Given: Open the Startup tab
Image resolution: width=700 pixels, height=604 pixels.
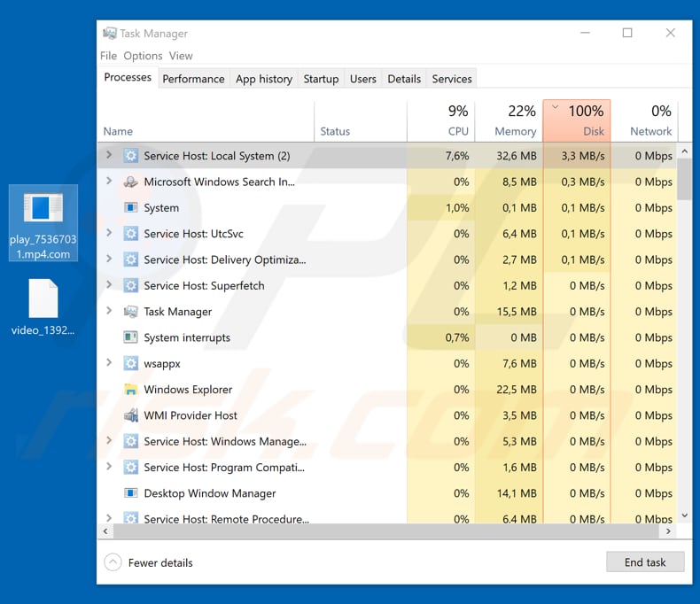Looking at the screenshot, I should pos(321,79).
